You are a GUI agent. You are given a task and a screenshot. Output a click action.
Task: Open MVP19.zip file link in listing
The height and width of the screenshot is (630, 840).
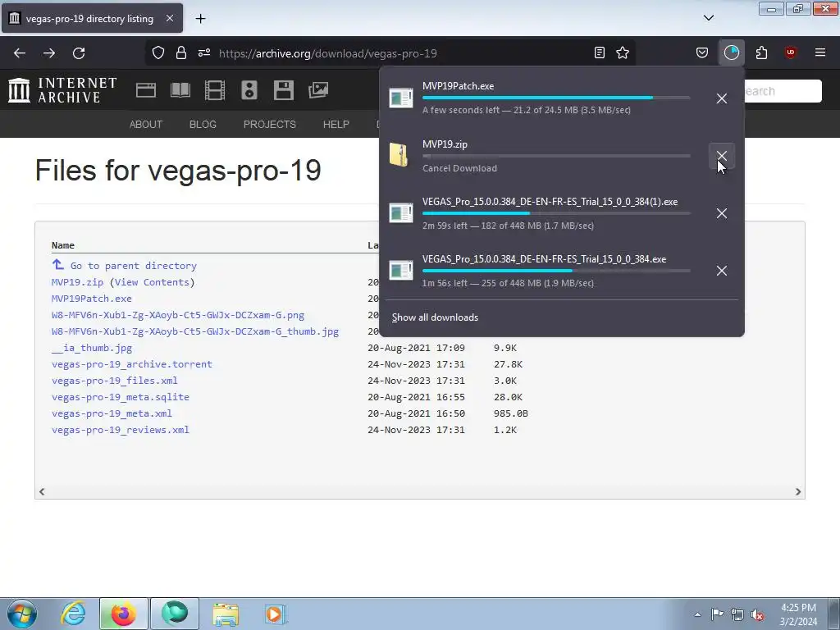77,282
